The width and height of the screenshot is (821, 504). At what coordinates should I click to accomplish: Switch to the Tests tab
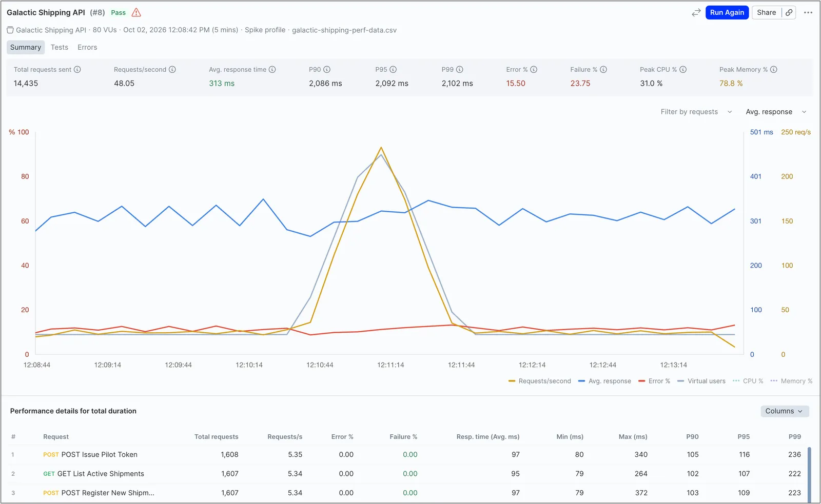coord(60,47)
